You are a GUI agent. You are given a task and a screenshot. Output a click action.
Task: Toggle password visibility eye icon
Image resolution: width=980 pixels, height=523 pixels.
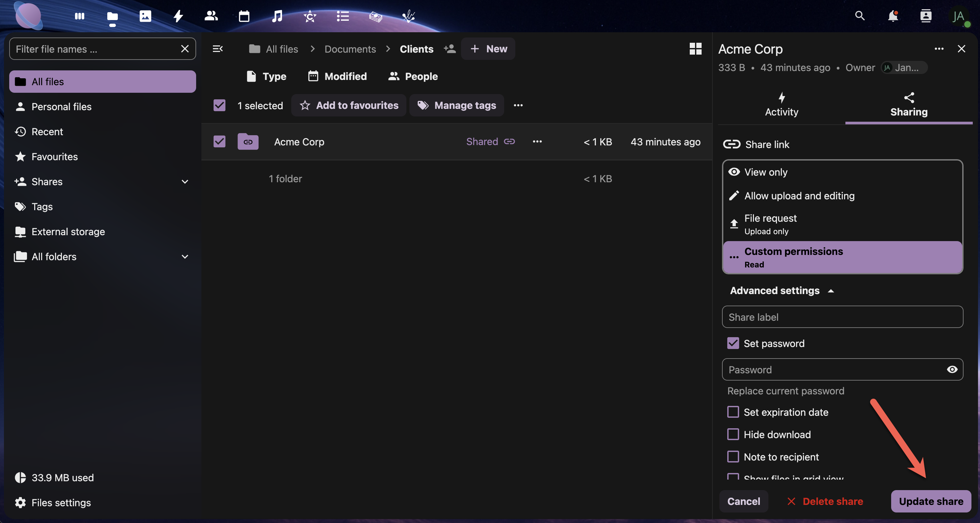[x=952, y=369]
